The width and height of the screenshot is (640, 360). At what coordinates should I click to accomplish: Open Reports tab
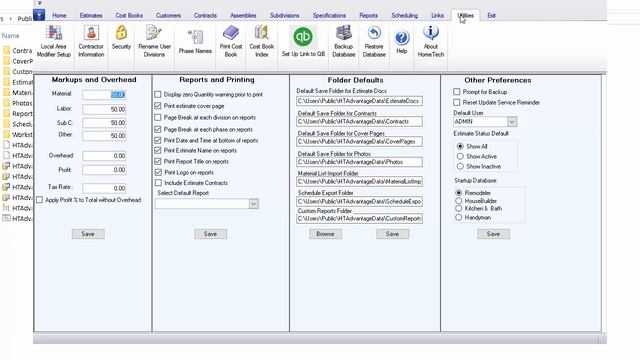(369, 16)
